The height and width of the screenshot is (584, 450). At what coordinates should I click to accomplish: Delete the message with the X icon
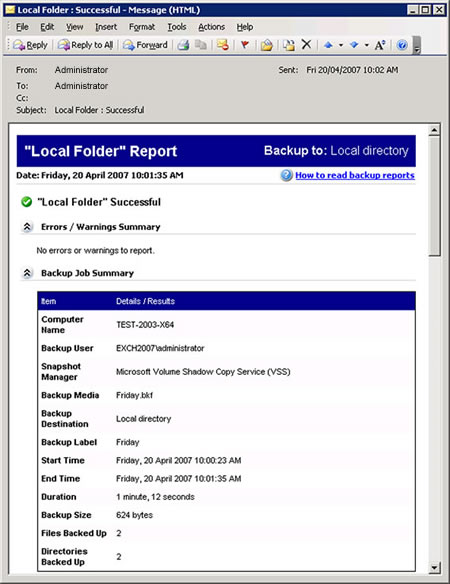point(306,45)
